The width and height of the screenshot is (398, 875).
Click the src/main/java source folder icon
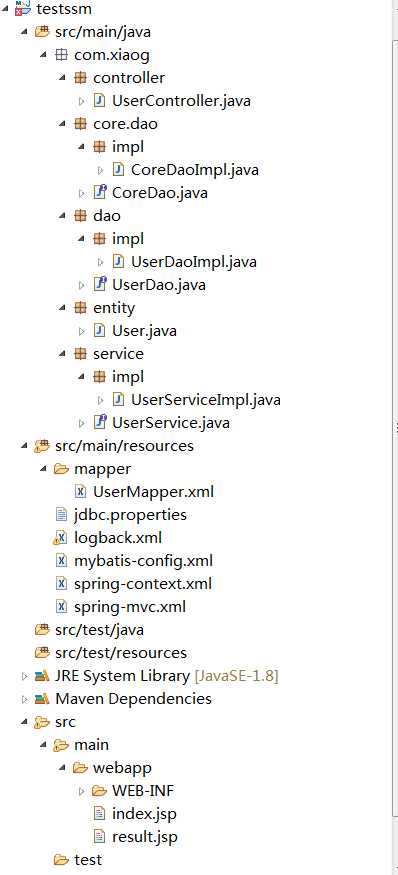coord(42,32)
